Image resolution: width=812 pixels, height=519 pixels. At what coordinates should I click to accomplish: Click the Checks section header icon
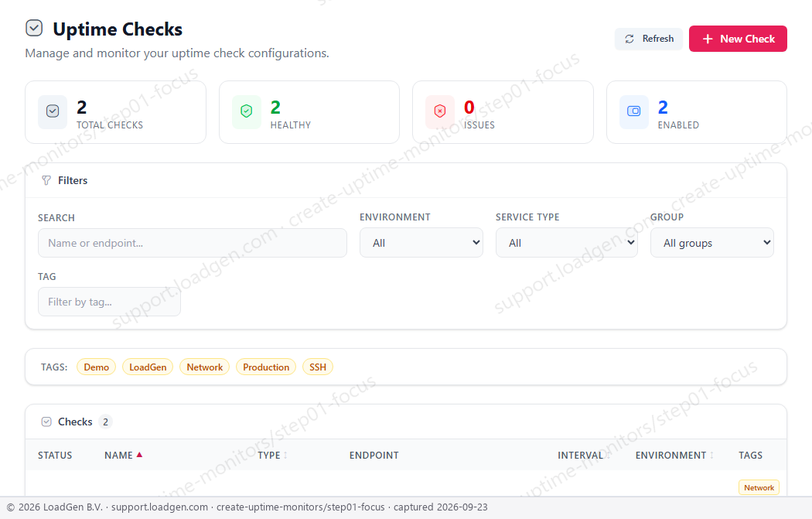46,422
